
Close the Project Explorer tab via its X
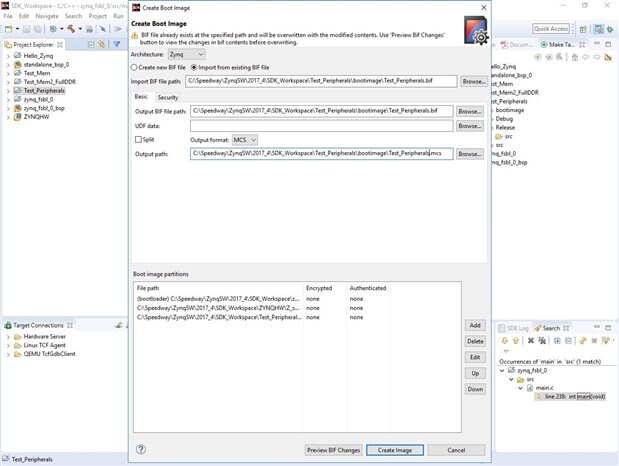tap(60, 45)
